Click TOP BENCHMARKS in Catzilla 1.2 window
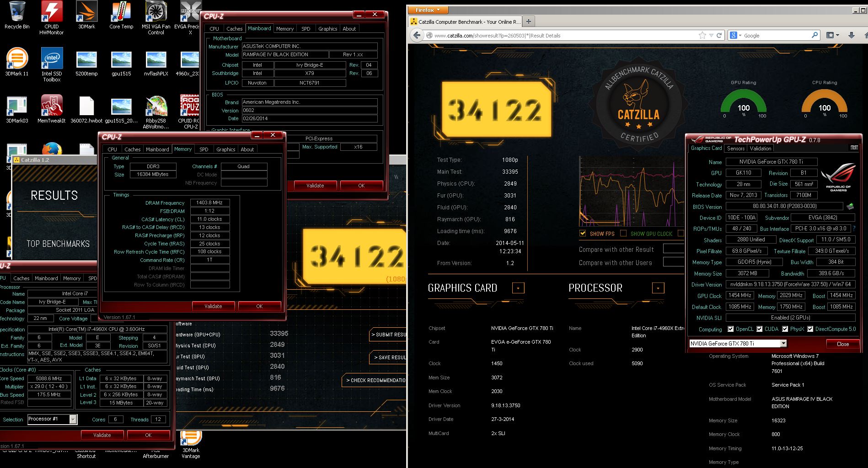Image resolution: width=868 pixels, height=468 pixels. [x=58, y=244]
